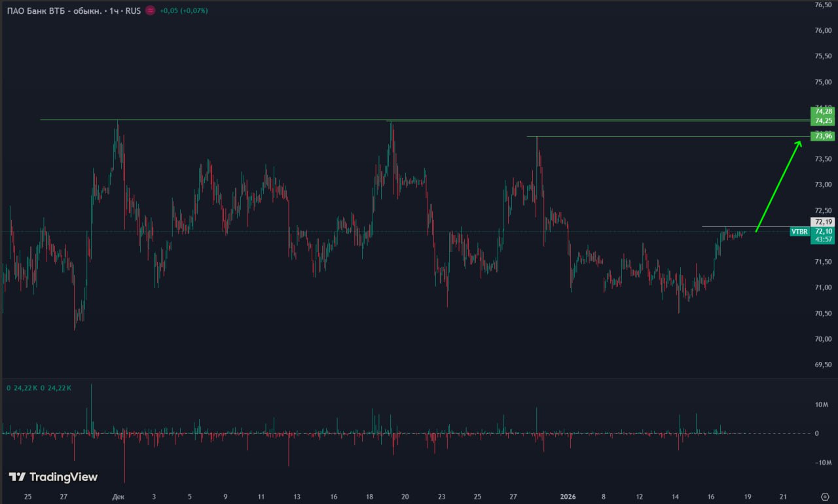Viewport: 838px width, 504px height.
Task: Click the green 73,96 level label
Action: click(x=822, y=136)
